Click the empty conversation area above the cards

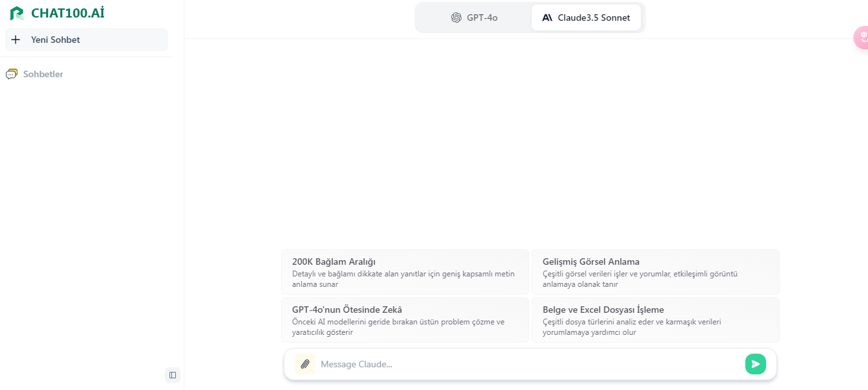tap(526, 143)
